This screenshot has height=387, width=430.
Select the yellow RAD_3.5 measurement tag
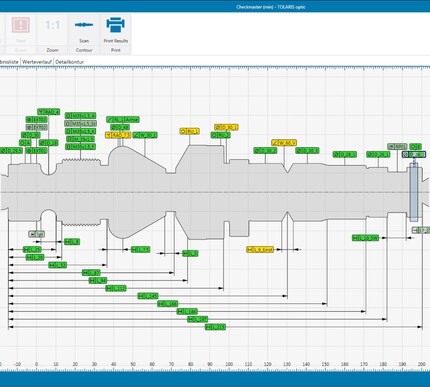tap(118, 135)
